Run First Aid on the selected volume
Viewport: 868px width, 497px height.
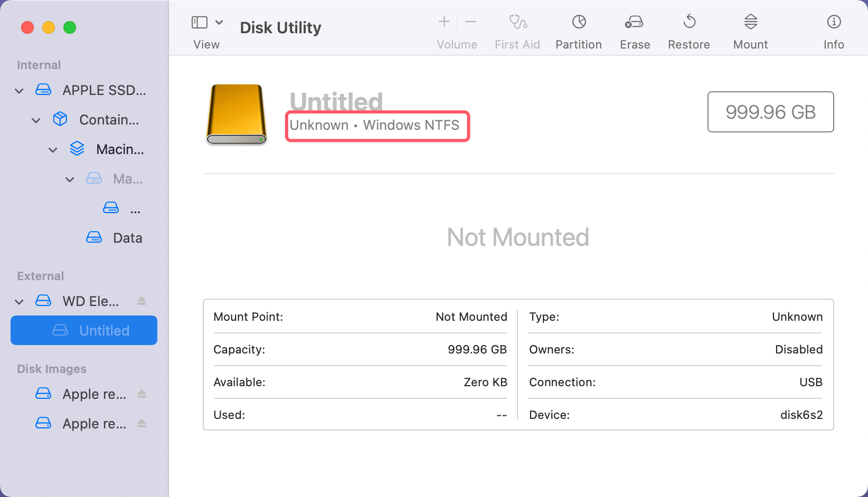pos(517,31)
